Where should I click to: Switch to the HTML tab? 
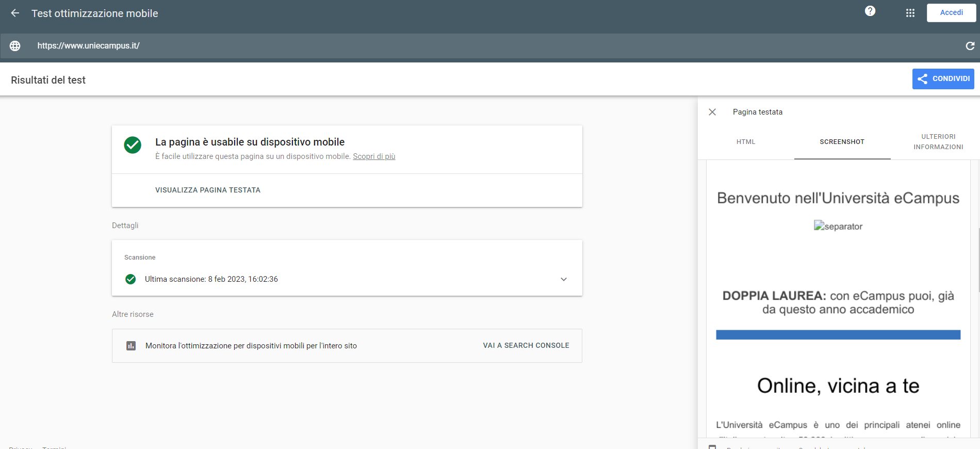click(746, 142)
